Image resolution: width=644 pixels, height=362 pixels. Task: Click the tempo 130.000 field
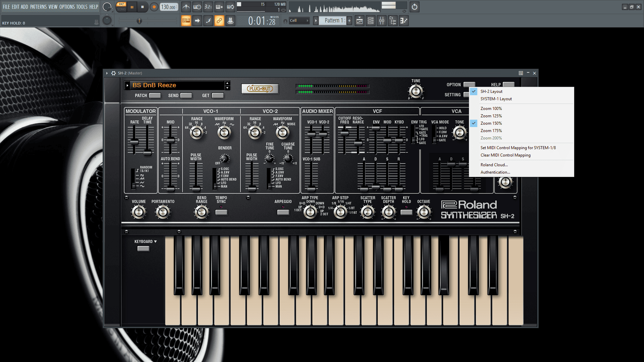(169, 7)
